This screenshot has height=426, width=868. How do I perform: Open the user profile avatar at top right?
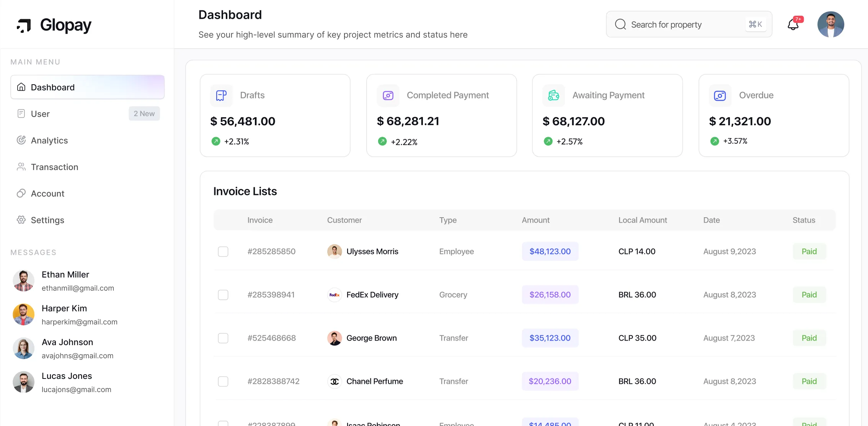coord(830,25)
